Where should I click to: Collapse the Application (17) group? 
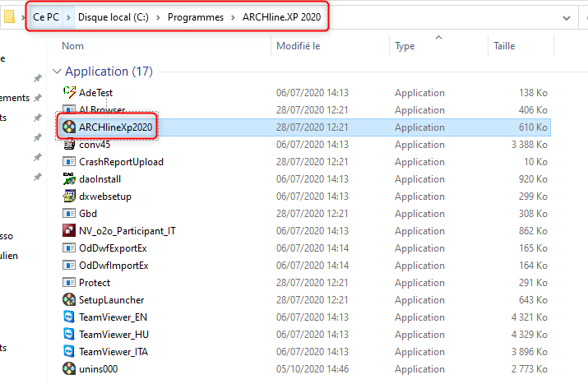pyautogui.click(x=57, y=72)
